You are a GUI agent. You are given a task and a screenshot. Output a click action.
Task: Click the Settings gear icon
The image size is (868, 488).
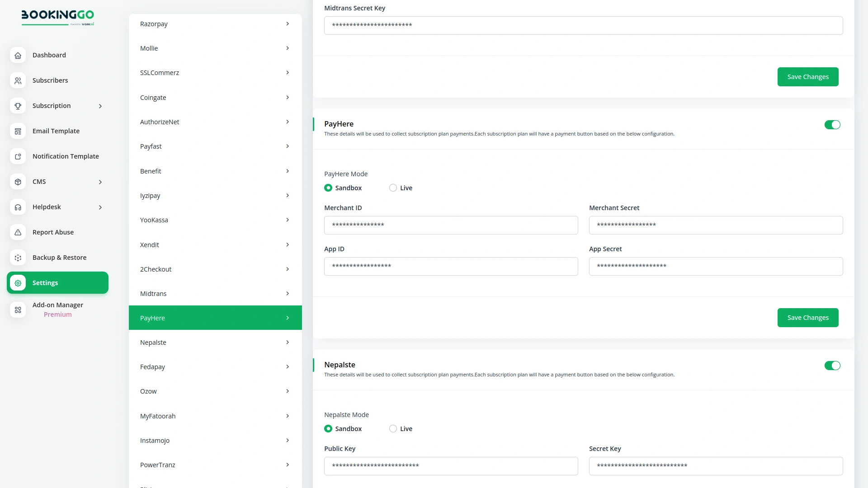click(x=18, y=283)
